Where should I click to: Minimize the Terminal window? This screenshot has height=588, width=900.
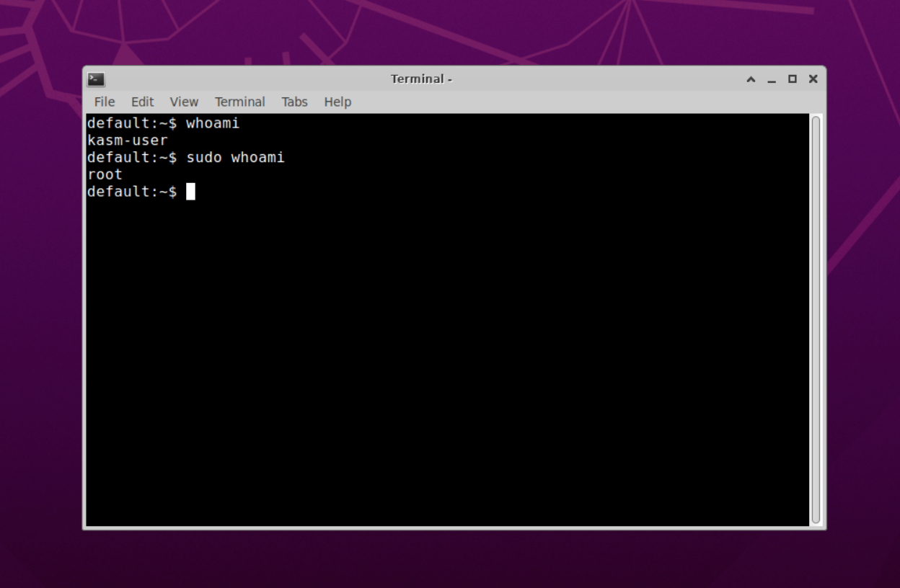point(772,79)
